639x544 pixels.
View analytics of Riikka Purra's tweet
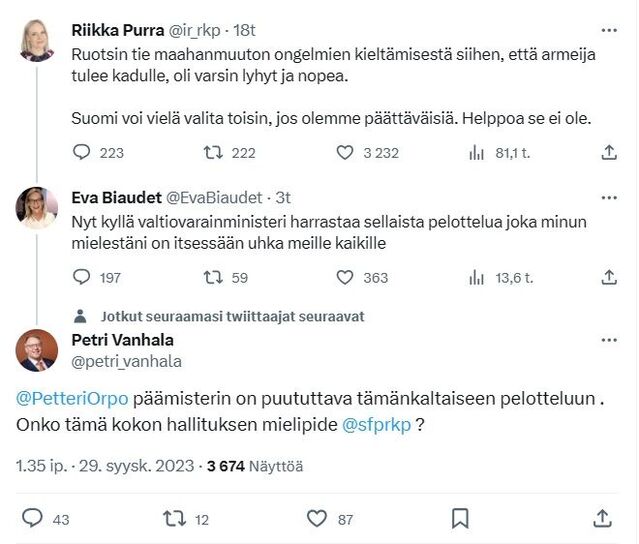[477, 153]
